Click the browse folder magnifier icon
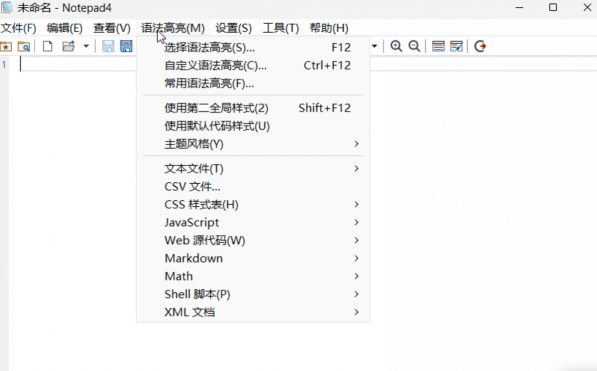The width and height of the screenshot is (597, 371). click(24, 46)
